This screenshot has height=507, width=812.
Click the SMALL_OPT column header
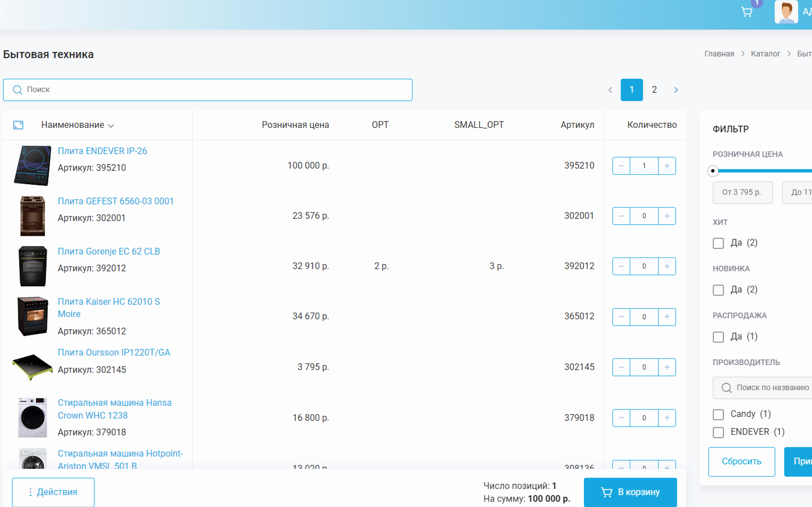tap(479, 125)
